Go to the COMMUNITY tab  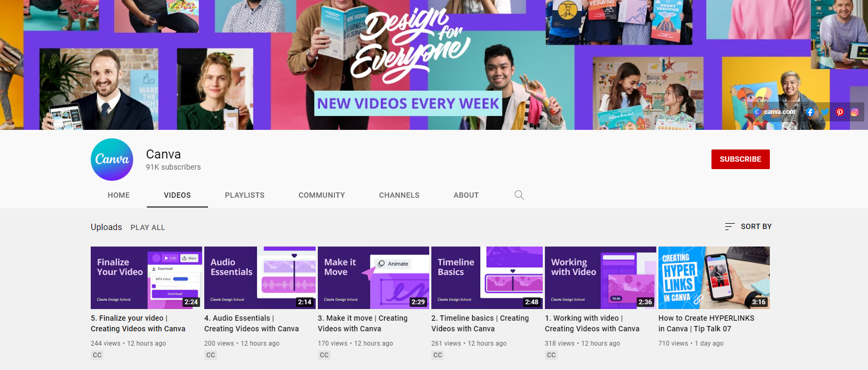click(322, 195)
